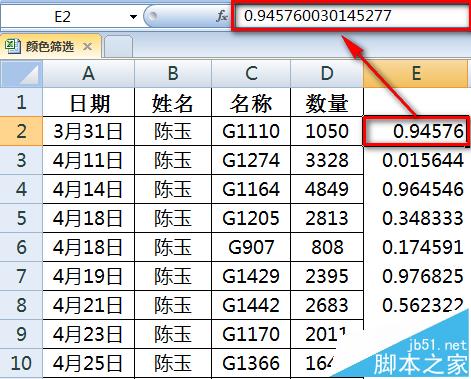Select cell containing G907
Screen dimensions: 471x379
pos(251,247)
